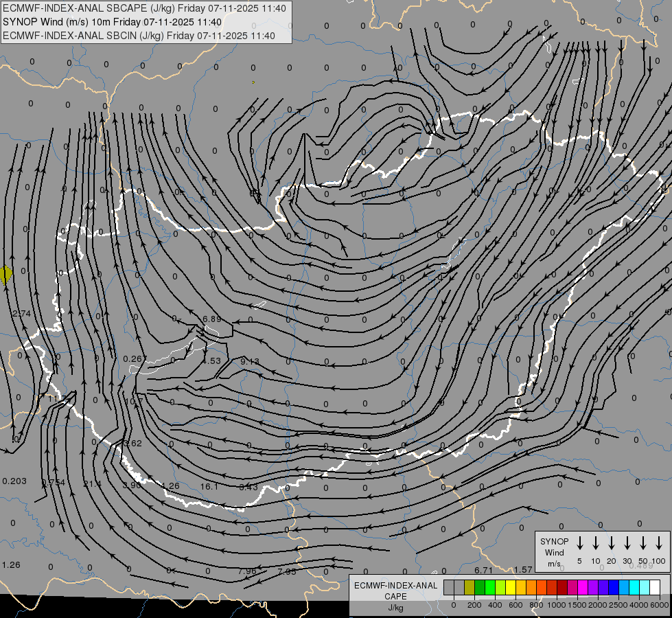Image resolution: width=672 pixels, height=618 pixels.
Task: Click the 'ECMWF-INDEX-ANAL CAPE' legend label
Action: (395, 591)
